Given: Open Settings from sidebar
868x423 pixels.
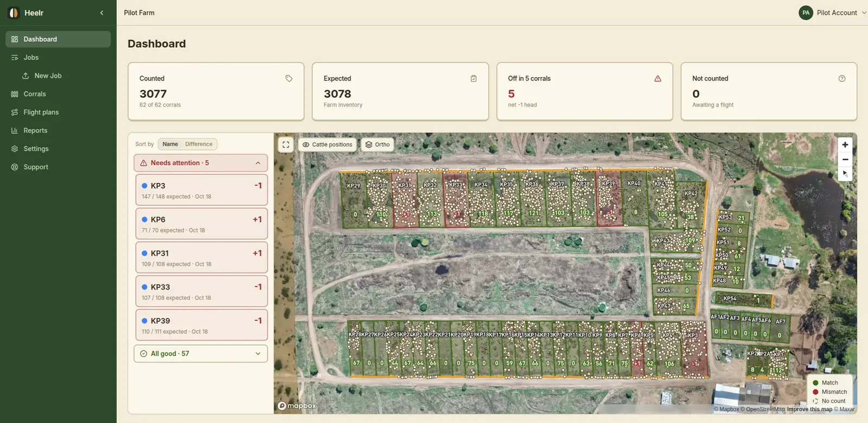Looking at the screenshot, I should (58, 149).
